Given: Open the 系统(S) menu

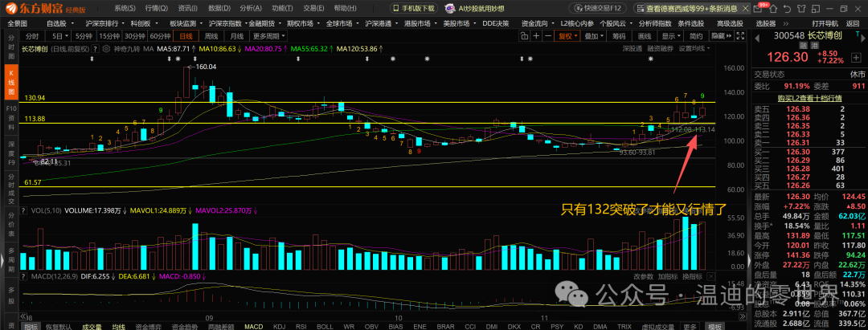Looking at the screenshot, I should tap(125, 8).
